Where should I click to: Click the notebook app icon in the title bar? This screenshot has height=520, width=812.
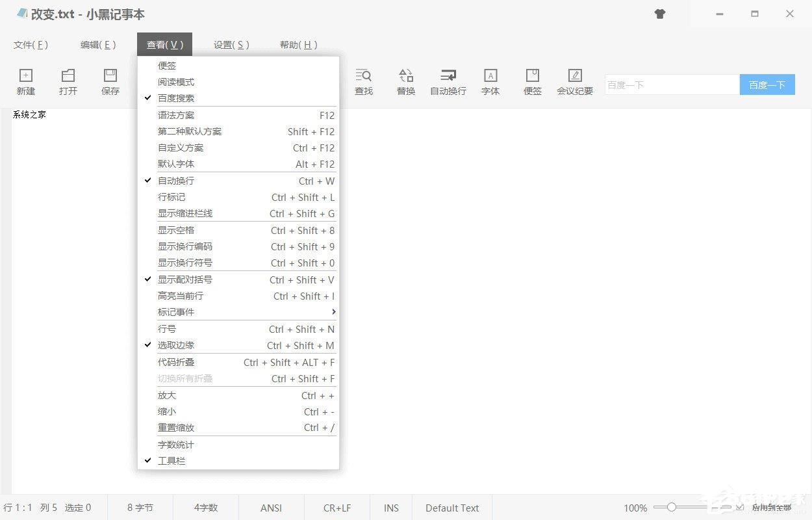22,14
